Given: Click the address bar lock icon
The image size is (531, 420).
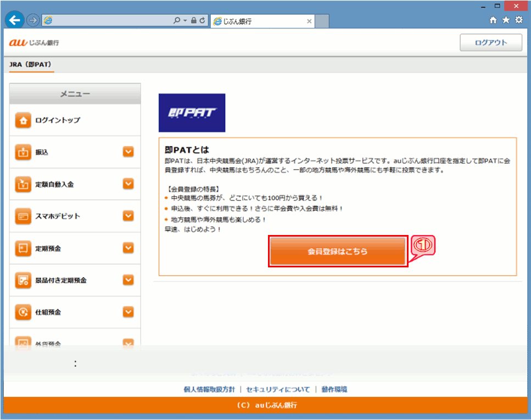Looking at the screenshot, I should pyautogui.click(x=194, y=21).
